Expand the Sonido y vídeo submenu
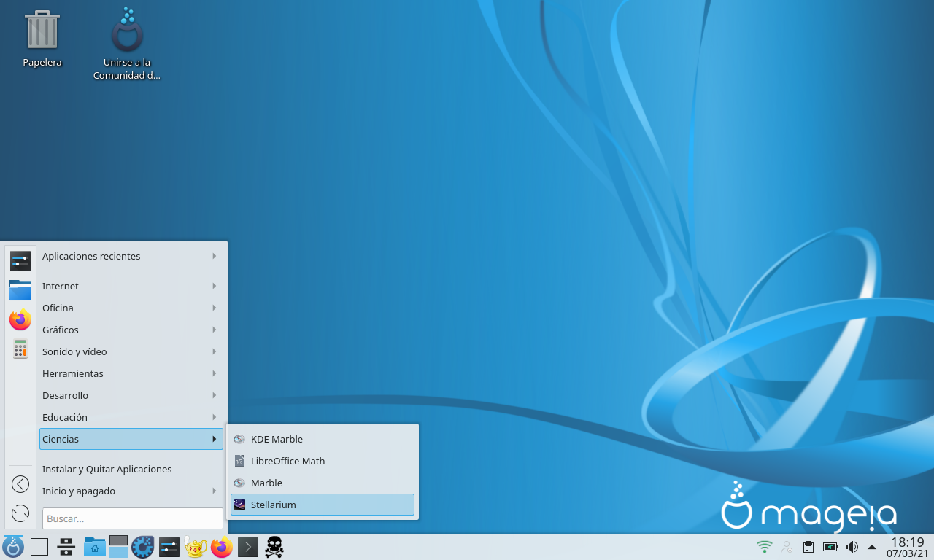This screenshot has width=934, height=560. [x=131, y=351]
